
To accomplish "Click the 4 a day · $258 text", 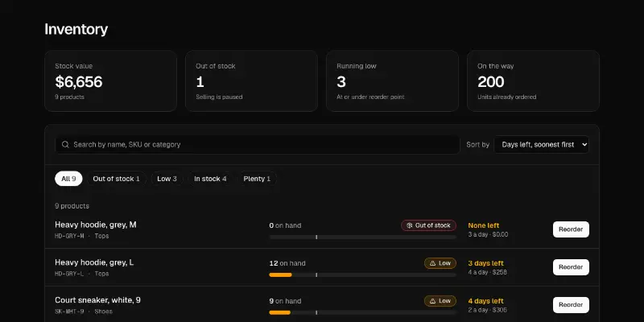I will [488, 272].
